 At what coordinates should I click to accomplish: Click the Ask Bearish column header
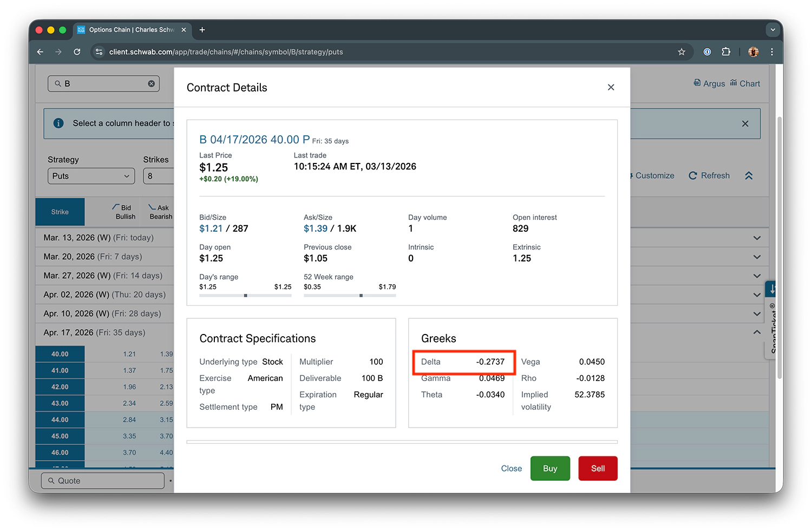160,212
